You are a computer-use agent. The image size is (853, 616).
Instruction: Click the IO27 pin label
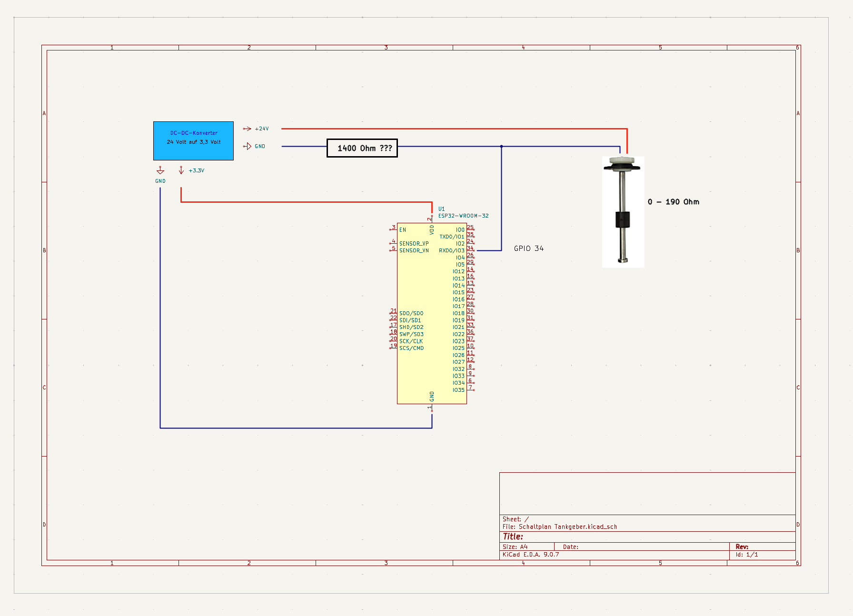(458, 362)
